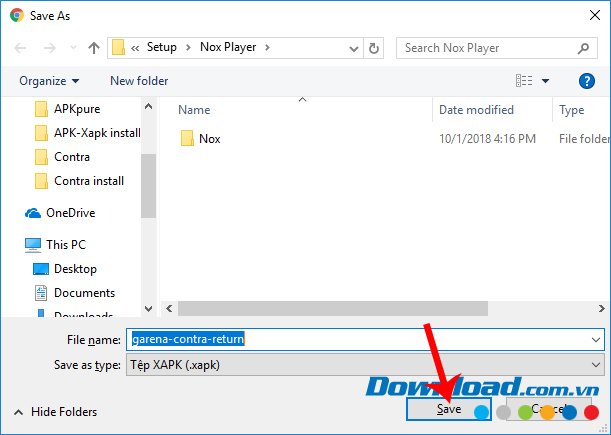The width and height of the screenshot is (611, 435).
Task: Sort by Name column header
Action: [194, 110]
